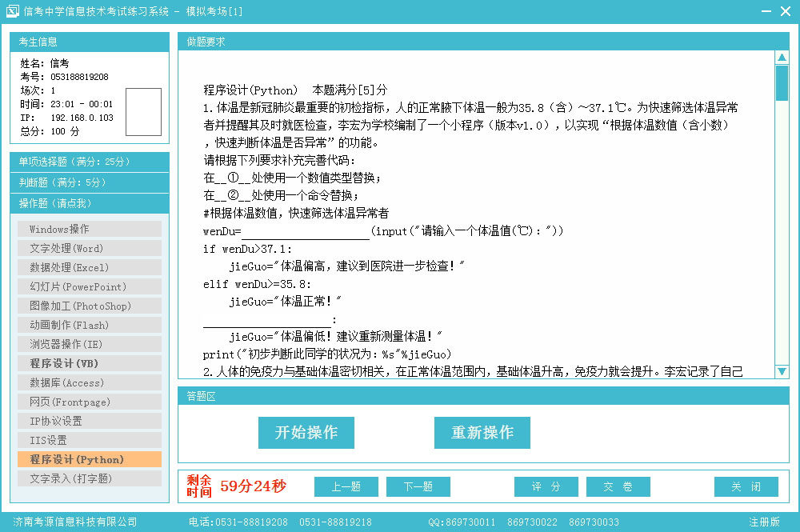Select 程序设计(Python) task
The height and width of the screenshot is (532, 800).
click(x=90, y=459)
